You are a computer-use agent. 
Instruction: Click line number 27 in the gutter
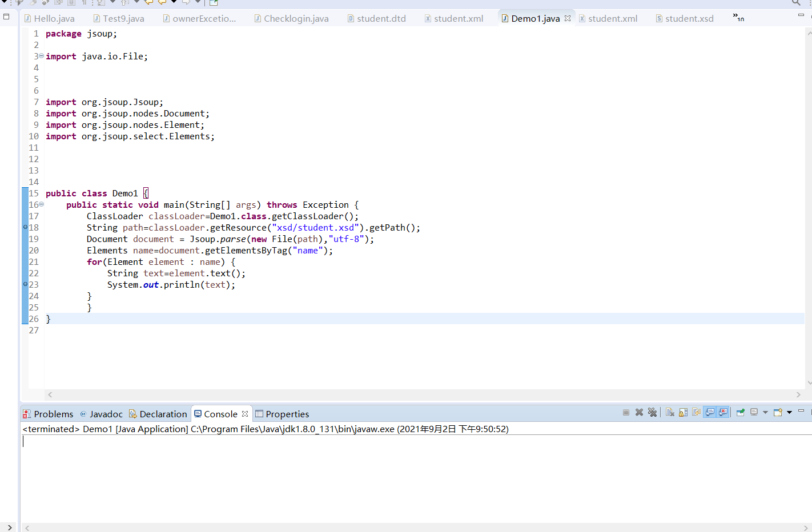34,331
